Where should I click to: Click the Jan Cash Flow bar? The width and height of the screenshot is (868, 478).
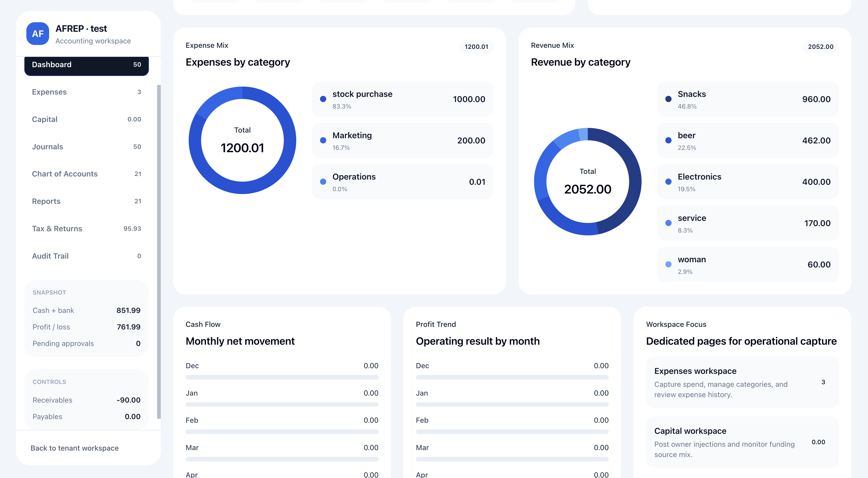282,405
